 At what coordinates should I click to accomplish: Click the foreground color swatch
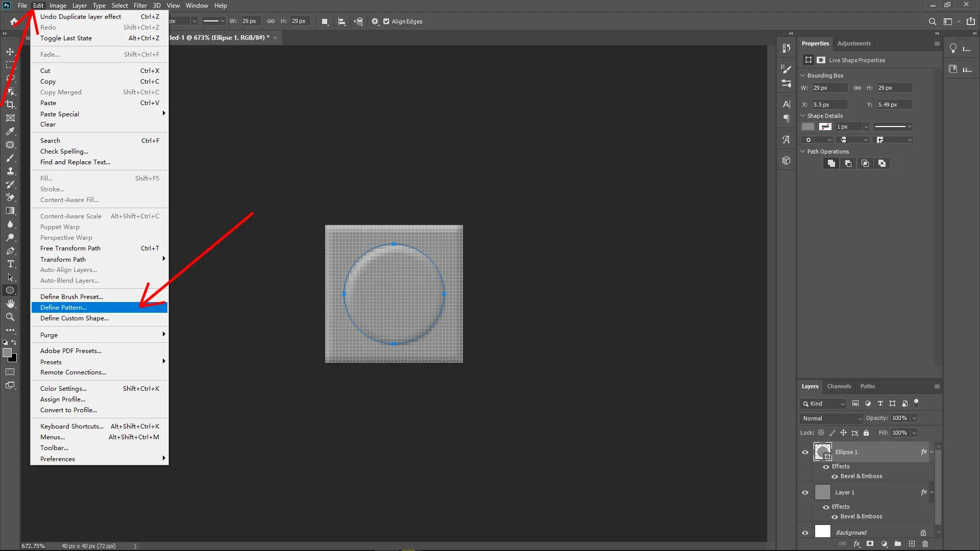coord(8,353)
